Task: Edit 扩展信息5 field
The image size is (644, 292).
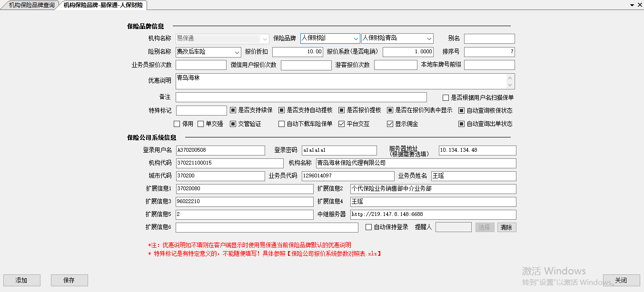Action: pos(245,214)
